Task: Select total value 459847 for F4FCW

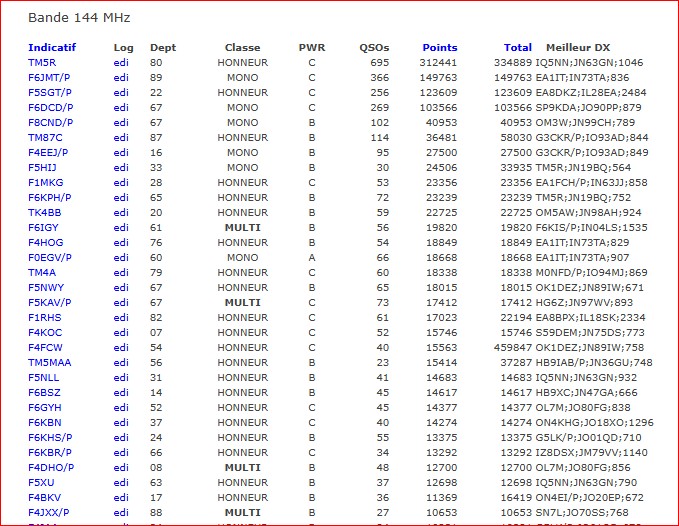Action: 513,348
